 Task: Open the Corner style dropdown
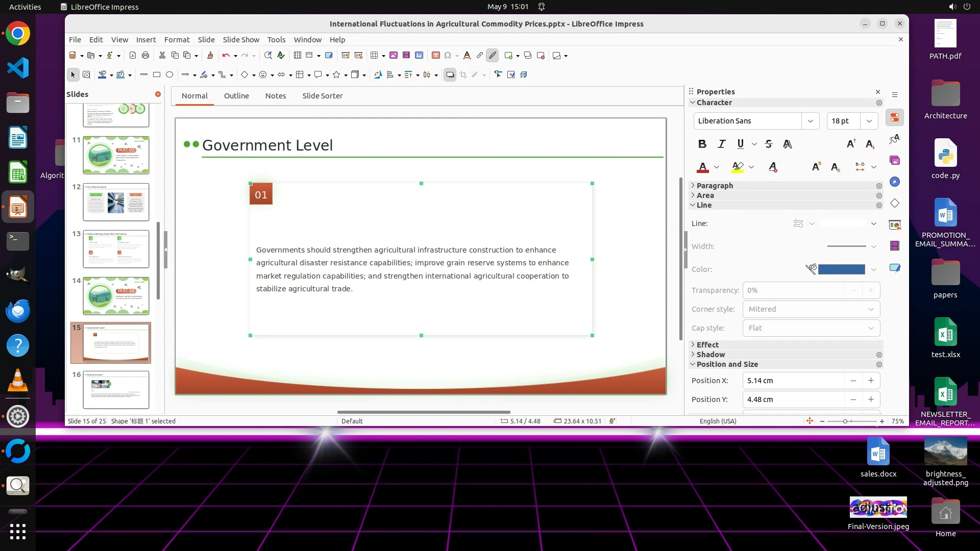pyautogui.click(x=811, y=309)
